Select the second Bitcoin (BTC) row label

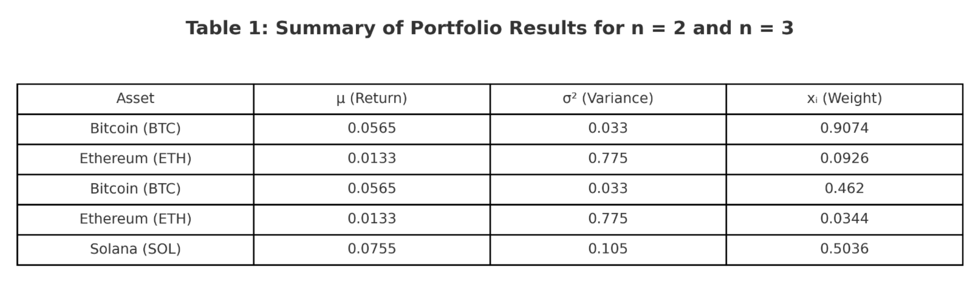[x=136, y=189]
